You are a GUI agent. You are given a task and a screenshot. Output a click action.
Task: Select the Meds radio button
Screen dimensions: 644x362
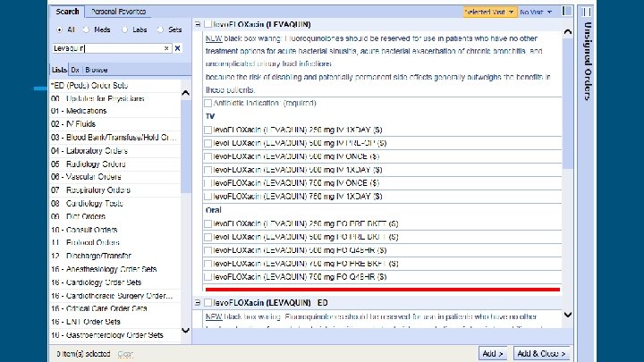click(86, 29)
